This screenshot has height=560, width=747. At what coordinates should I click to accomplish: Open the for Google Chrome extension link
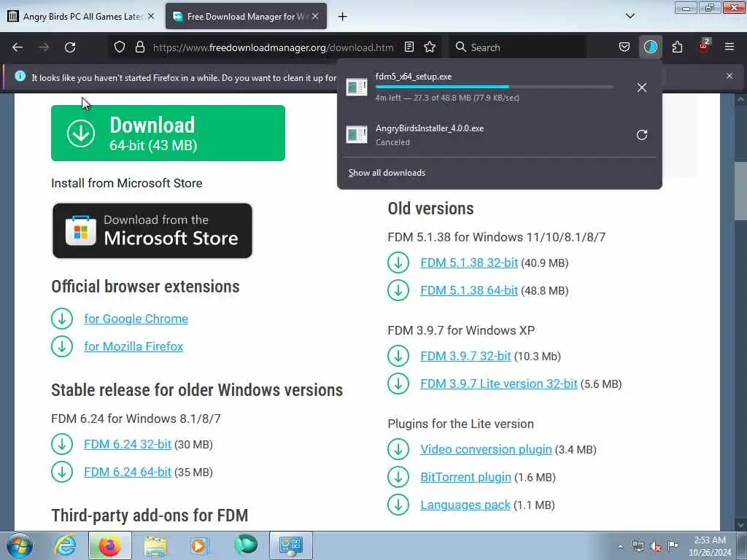pyautogui.click(x=136, y=319)
